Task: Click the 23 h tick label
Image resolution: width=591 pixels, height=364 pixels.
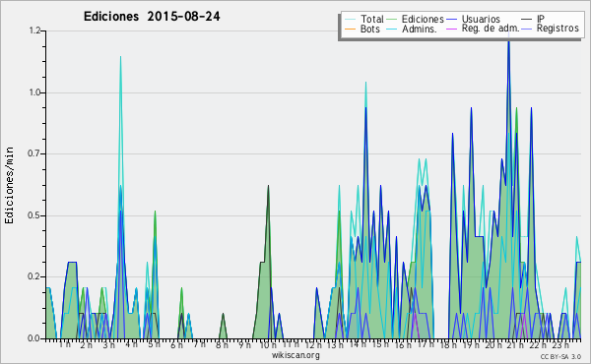Action: (x=560, y=344)
